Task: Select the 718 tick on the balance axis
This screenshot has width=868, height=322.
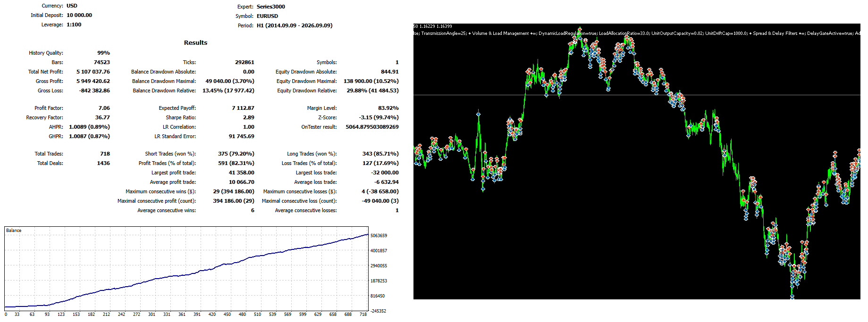Action: [x=363, y=314]
